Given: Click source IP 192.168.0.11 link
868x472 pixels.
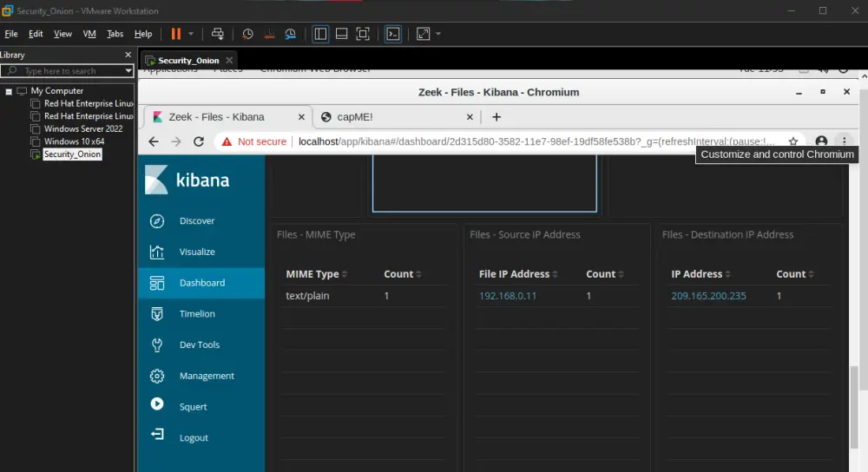Looking at the screenshot, I should 508,296.
